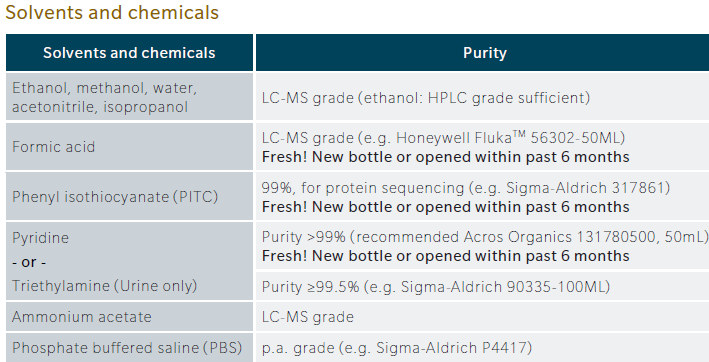709x362 pixels.
Task: Select the Formic acid cell
Action: point(129,147)
